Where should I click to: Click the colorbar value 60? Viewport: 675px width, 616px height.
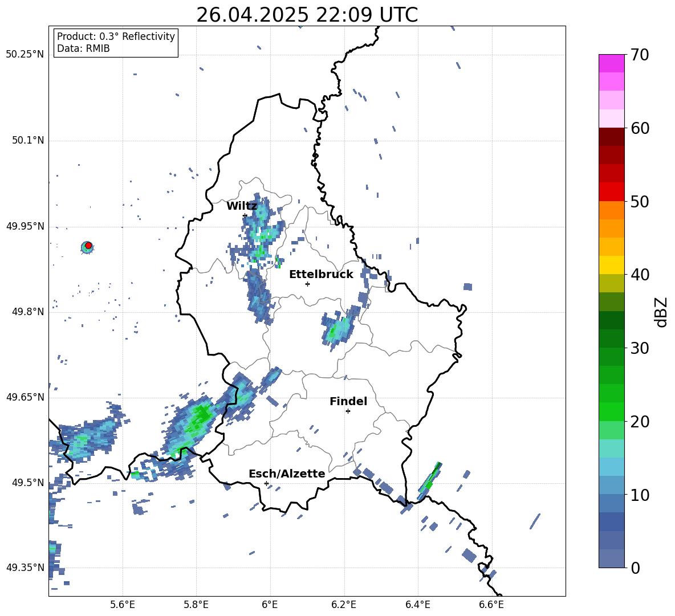pyautogui.click(x=640, y=128)
